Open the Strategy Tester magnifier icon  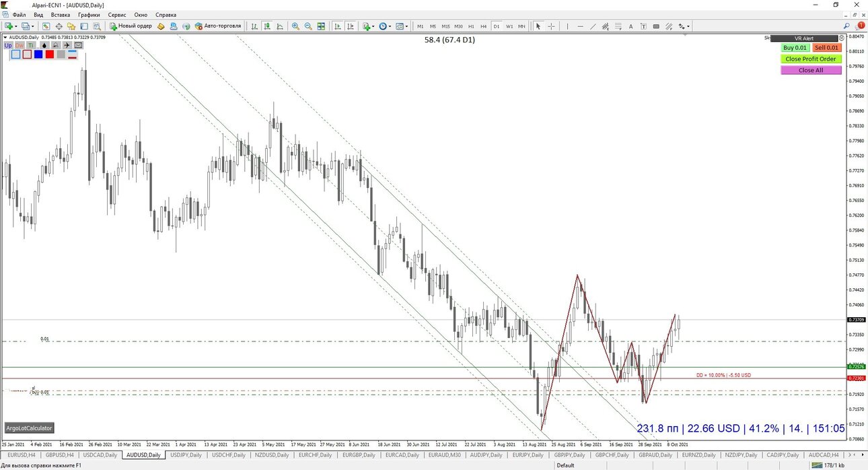(x=97, y=26)
